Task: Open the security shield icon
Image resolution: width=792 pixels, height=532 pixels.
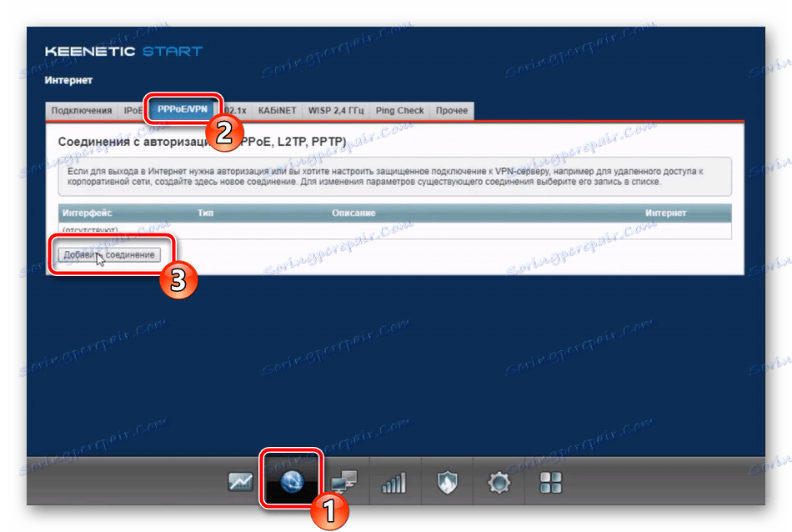Action: point(447,483)
